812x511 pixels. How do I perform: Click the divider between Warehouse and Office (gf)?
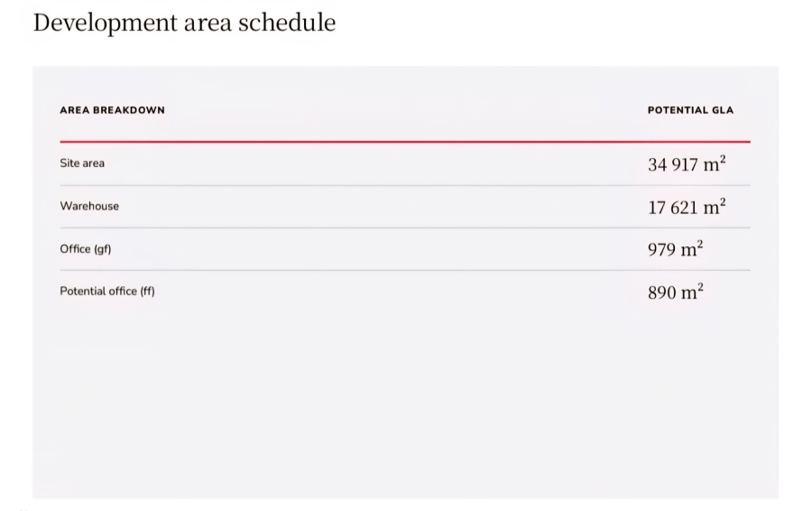tap(405, 228)
